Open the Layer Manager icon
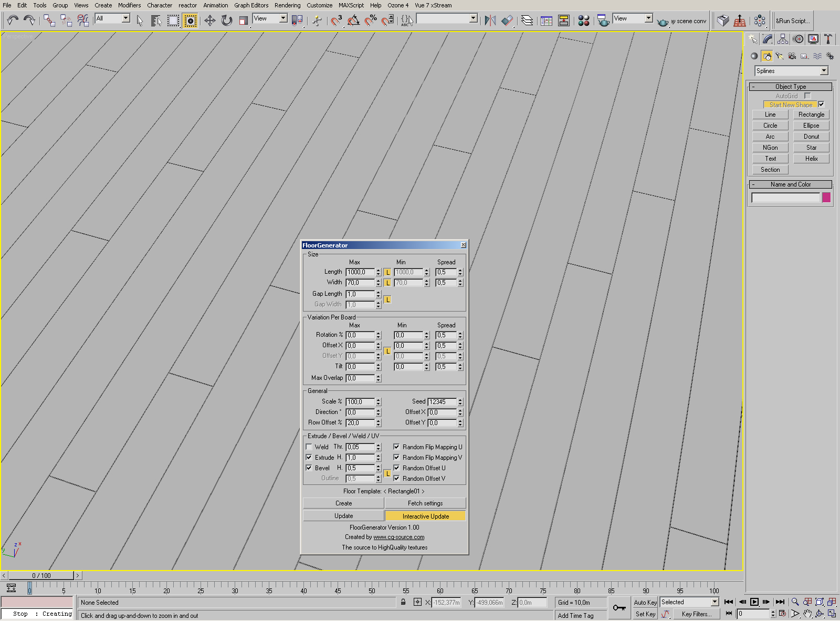 click(527, 20)
